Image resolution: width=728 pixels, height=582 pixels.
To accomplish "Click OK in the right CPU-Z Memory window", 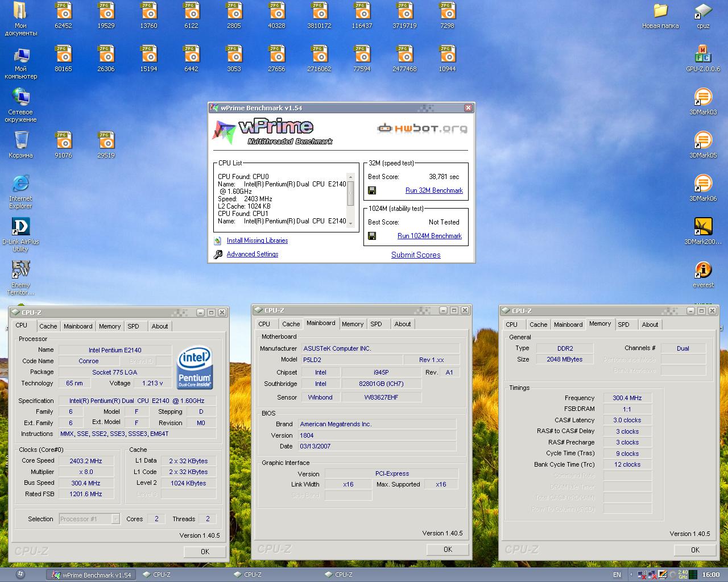I will click(695, 550).
